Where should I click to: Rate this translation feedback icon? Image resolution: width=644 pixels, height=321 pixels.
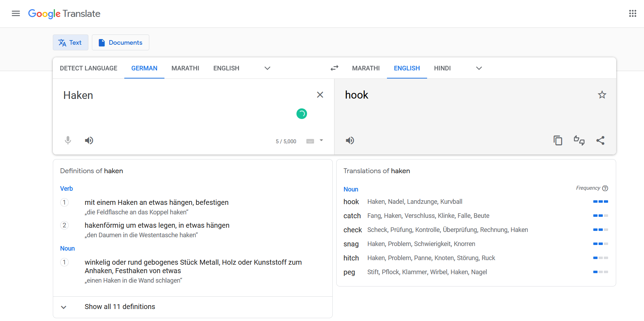579,140
